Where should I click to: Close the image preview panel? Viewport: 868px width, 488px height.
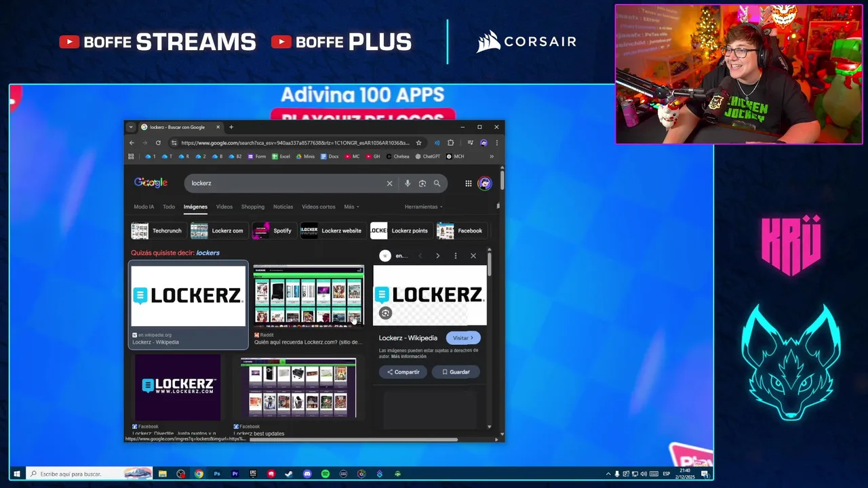tap(473, 256)
